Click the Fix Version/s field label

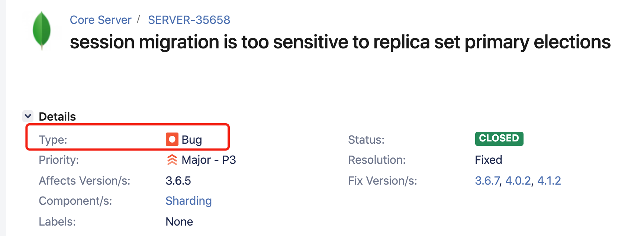pyautogui.click(x=382, y=181)
